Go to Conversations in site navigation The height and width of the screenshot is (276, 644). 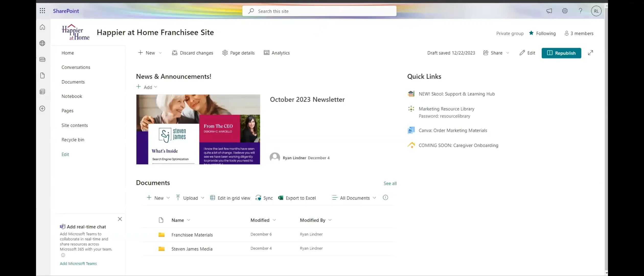(x=76, y=67)
